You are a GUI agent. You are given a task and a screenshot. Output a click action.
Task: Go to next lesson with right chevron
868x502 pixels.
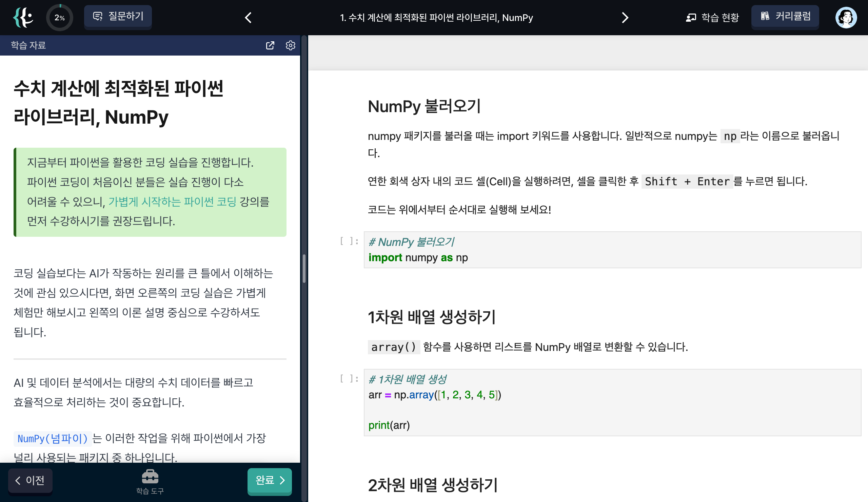coord(625,18)
